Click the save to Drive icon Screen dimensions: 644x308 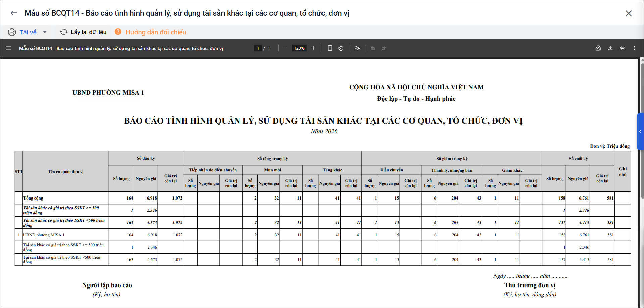click(598, 48)
